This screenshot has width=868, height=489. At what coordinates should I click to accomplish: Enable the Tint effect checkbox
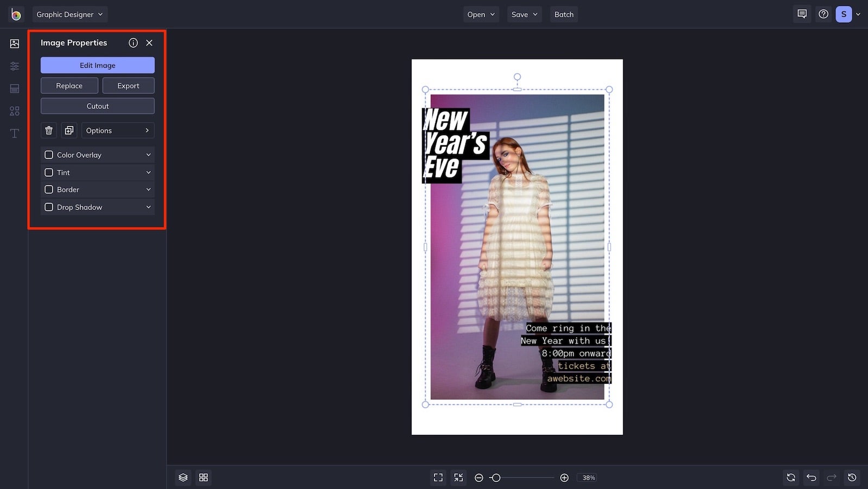tap(48, 172)
